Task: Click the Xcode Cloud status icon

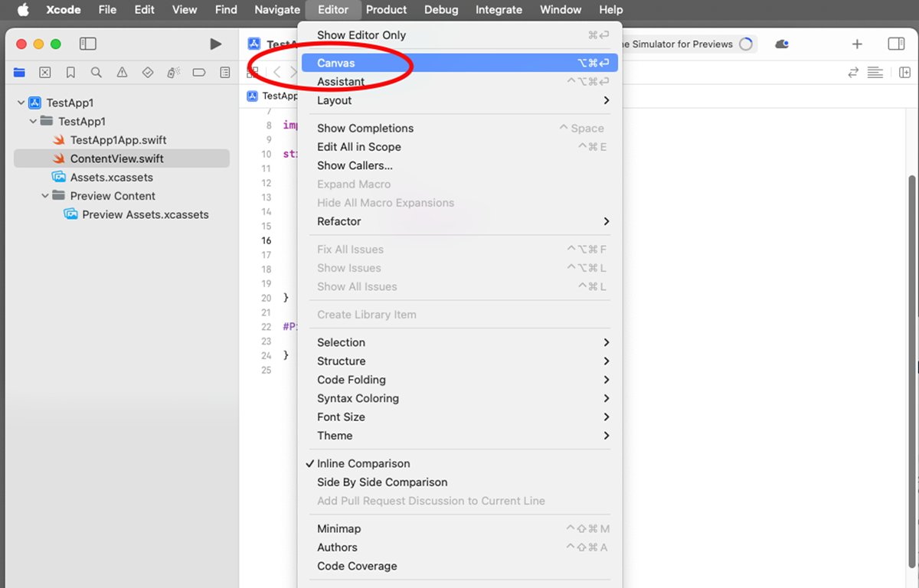Action: 782,44
